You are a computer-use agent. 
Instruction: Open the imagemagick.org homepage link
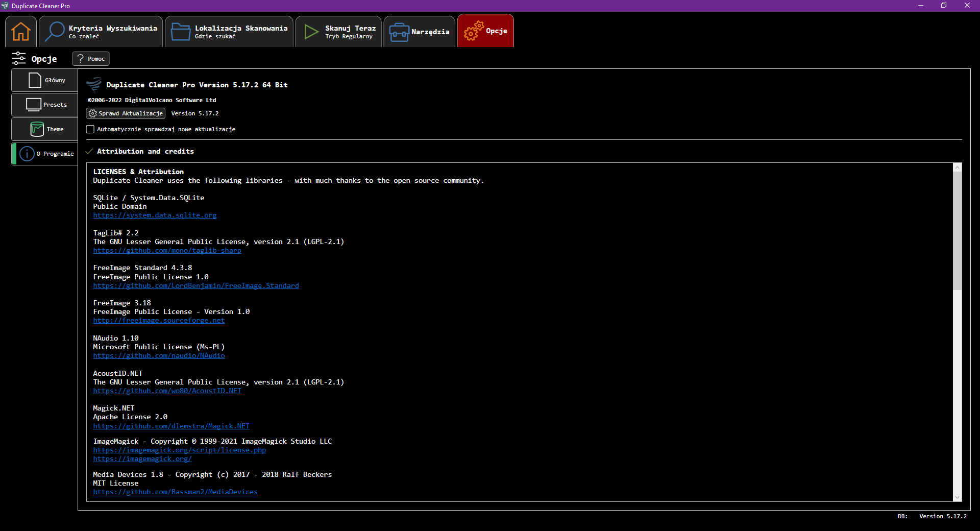[x=142, y=459]
